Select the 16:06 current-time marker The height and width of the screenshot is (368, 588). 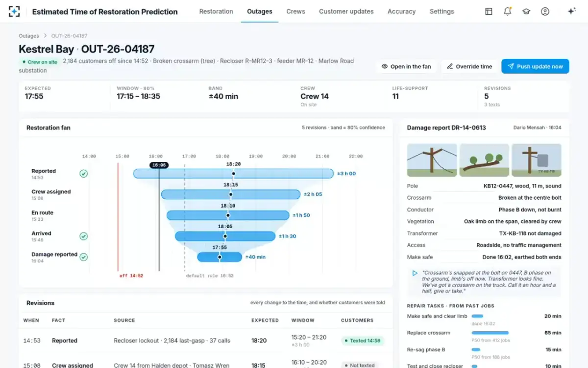click(x=159, y=165)
